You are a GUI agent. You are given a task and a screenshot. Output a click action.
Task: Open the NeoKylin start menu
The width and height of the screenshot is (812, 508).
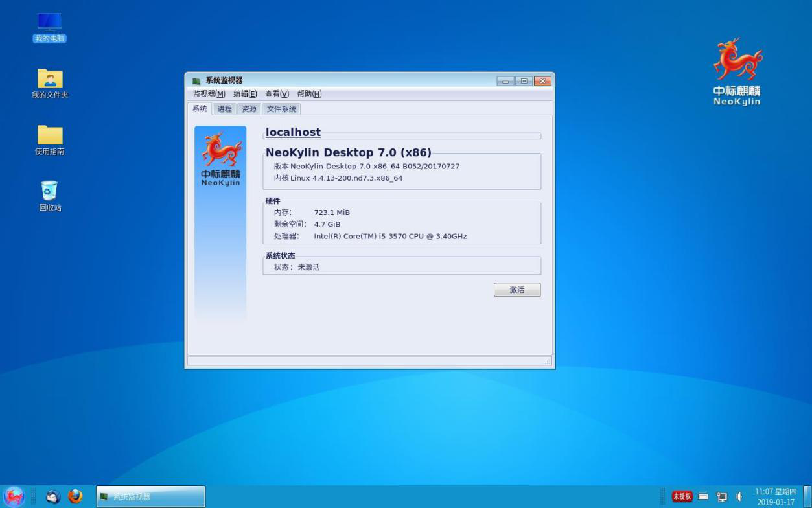click(x=14, y=496)
